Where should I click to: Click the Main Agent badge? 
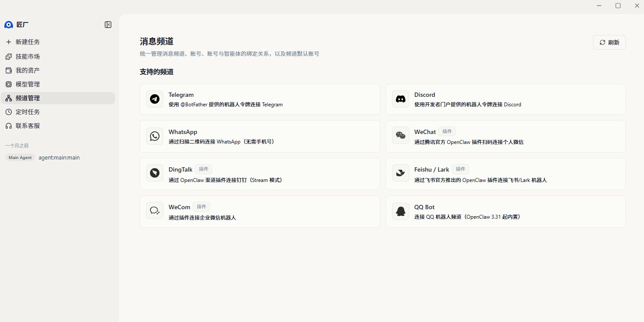20,158
